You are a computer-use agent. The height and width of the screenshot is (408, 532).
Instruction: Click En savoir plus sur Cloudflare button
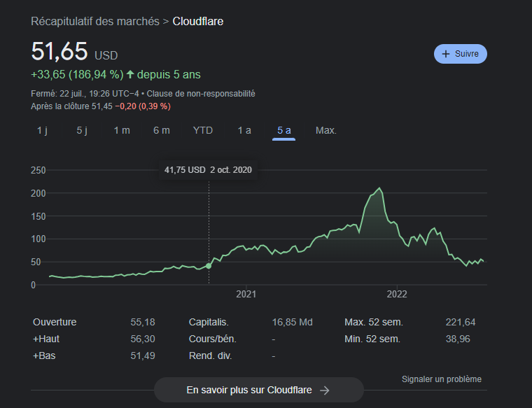tap(259, 390)
